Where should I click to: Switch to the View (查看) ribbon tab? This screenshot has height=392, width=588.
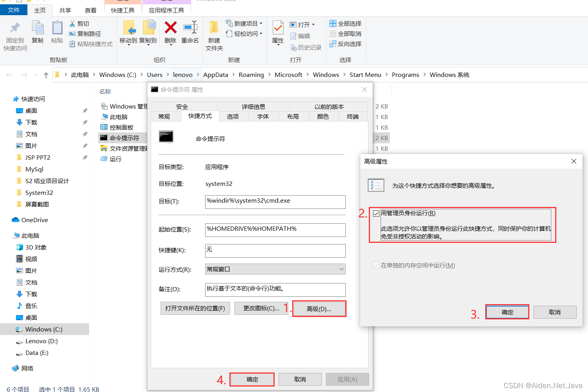click(x=91, y=11)
